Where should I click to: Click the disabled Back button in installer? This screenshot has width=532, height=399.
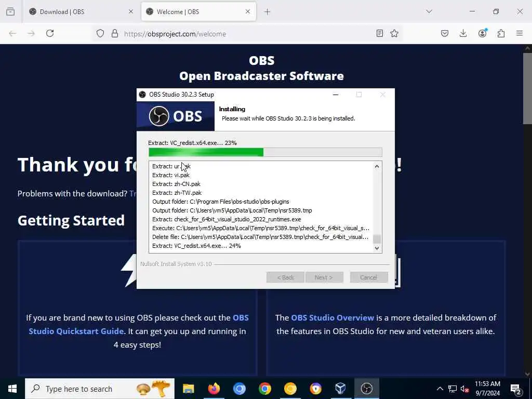(x=285, y=277)
